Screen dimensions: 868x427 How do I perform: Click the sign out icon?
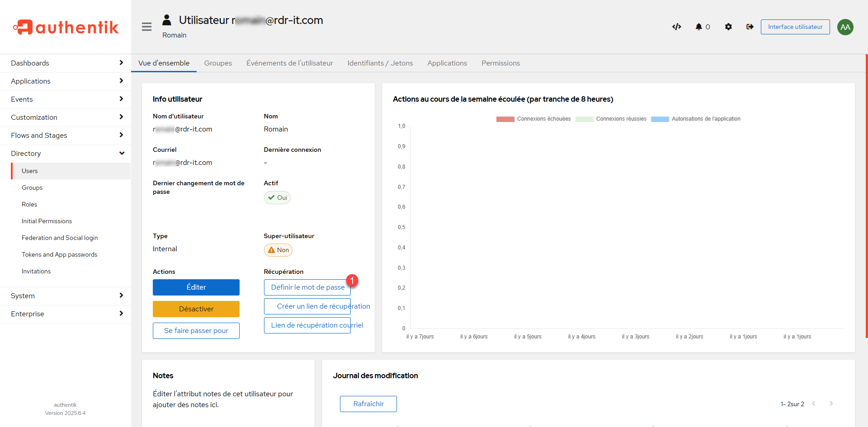tap(750, 27)
